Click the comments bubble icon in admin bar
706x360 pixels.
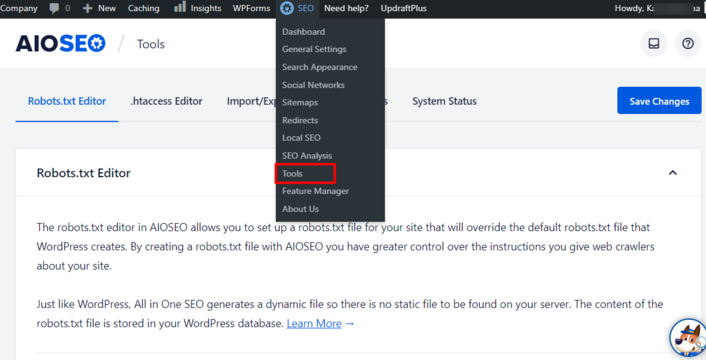[54, 8]
